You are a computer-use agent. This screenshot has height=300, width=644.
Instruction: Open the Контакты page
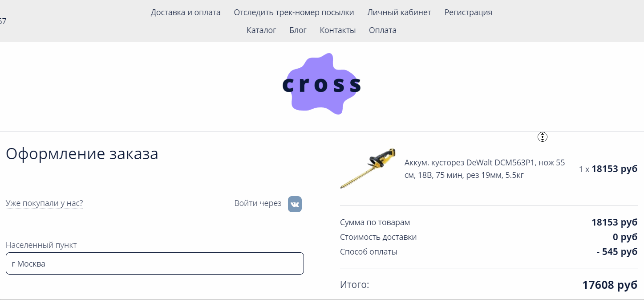[338, 30]
